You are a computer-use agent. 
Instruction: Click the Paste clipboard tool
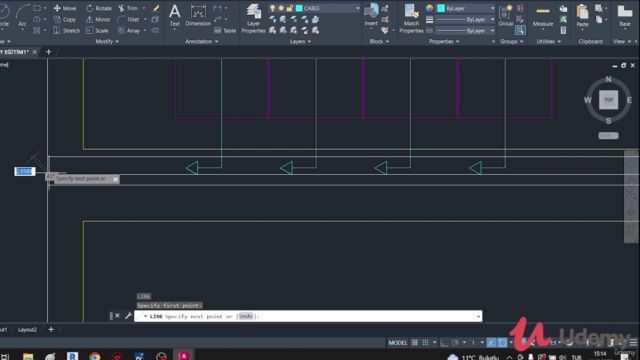click(582, 16)
